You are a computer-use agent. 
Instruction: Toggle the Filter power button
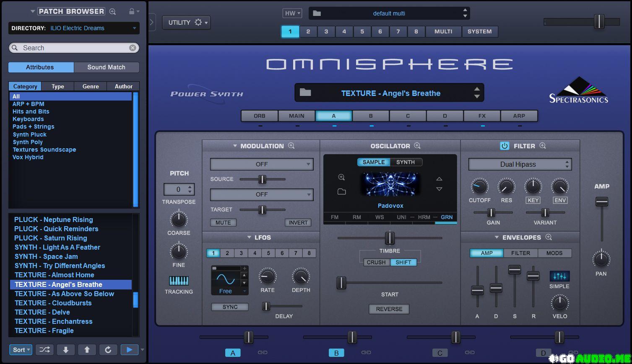coord(504,146)
